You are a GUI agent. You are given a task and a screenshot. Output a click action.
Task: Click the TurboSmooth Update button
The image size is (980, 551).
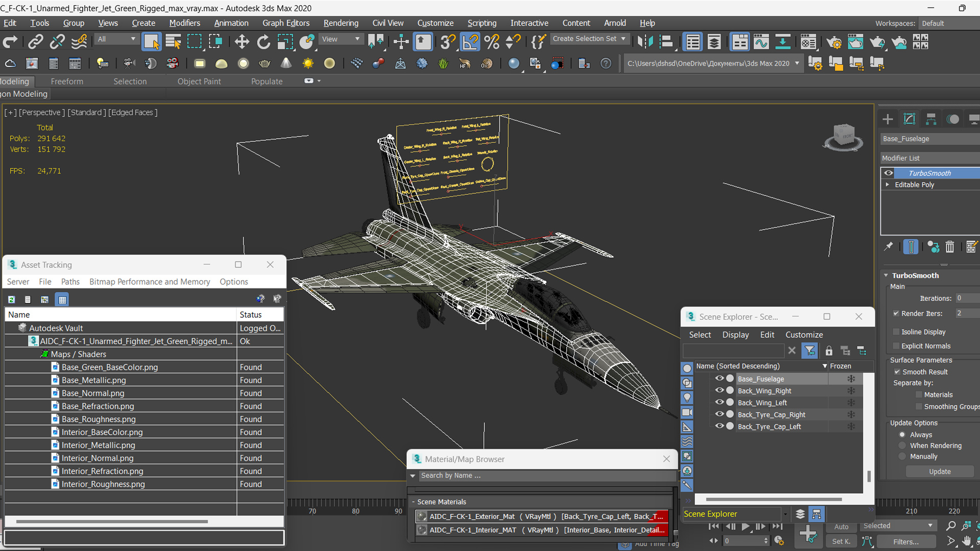pyautogui.click(x=940, y=471)
